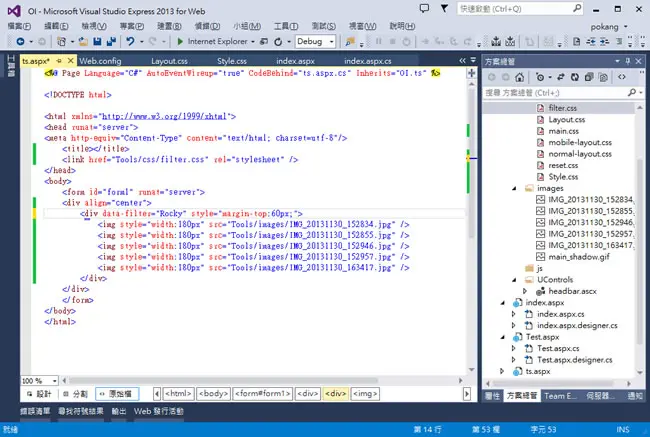Toggle pin on ts.aspx tab

click(x=59, y=61)
